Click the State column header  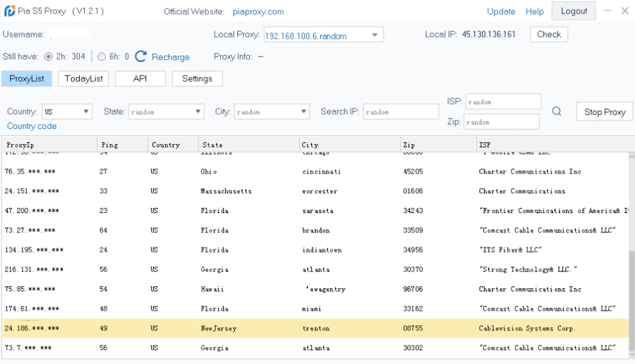249,145
